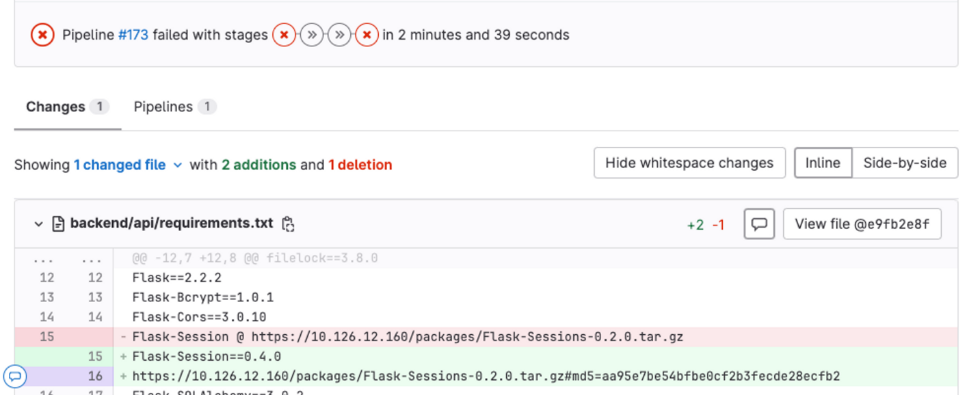Switch to Side-by-side diff view

(x=904, y=163)
